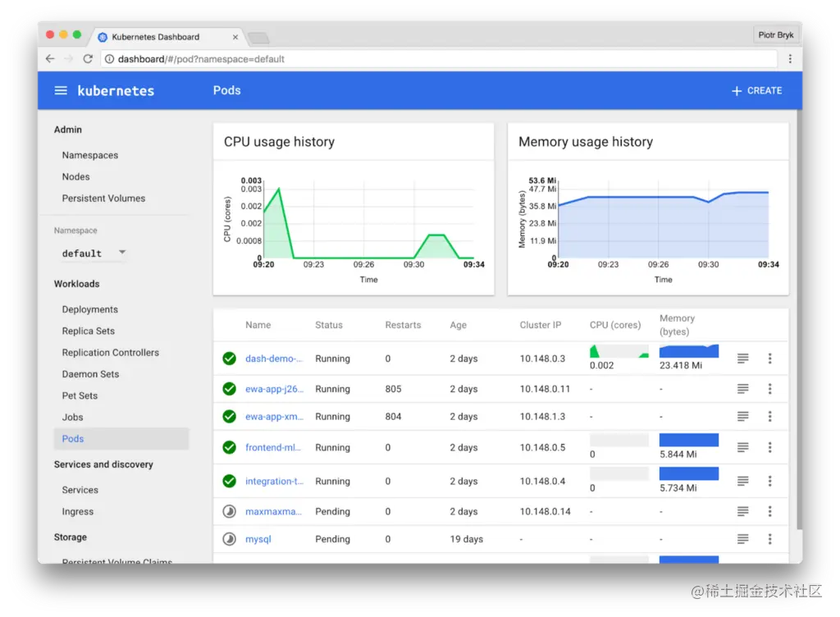The width and height of the screenshot is (840, 617).
Task: Click the Piotr Bryk profile button
Action: pos(776,34)
